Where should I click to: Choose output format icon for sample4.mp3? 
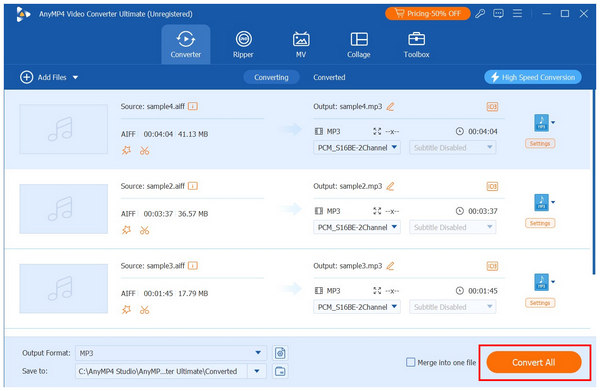(544, 123)
